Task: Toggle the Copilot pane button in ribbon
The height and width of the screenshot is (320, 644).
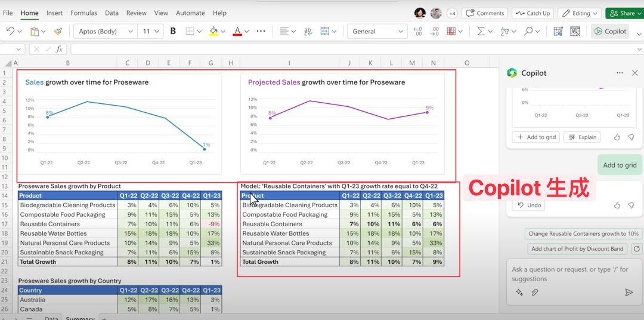Action: point(610,31)
